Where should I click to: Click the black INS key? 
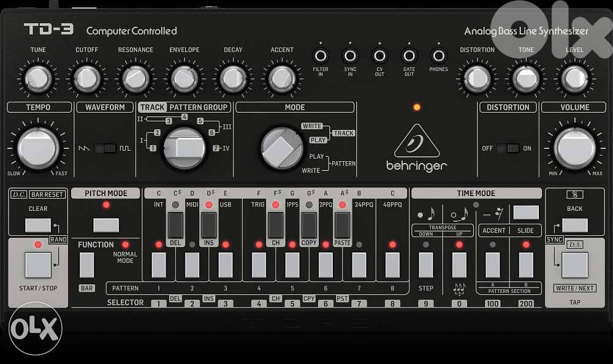click(x=209, y=226)
